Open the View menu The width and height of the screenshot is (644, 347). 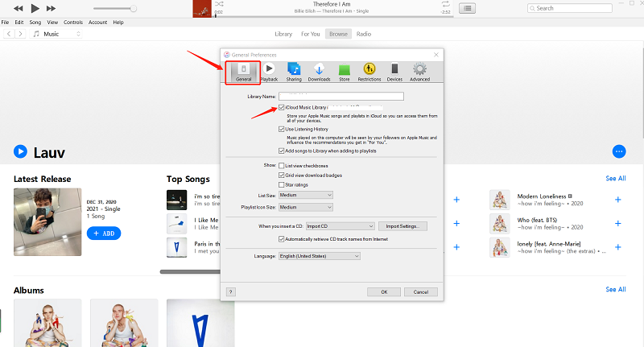click(x=52, y=23)
